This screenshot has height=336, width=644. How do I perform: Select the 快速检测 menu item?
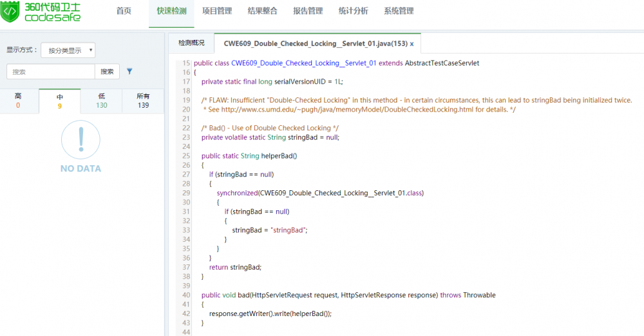(x=172, y=11)
